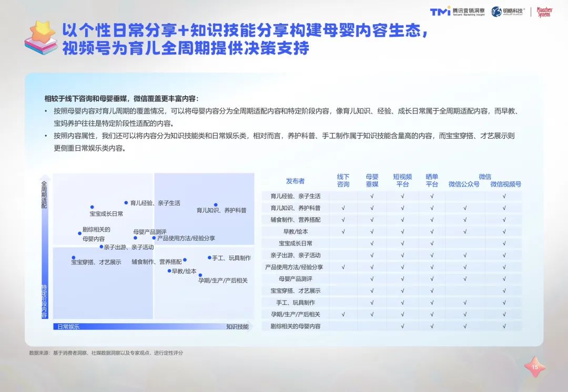Select the title line 视频号为育儿全周期提供决策支持
Image resolution: width=568 pixels, height=392 pixels.
pyautogui.click(x=186, y=48)
